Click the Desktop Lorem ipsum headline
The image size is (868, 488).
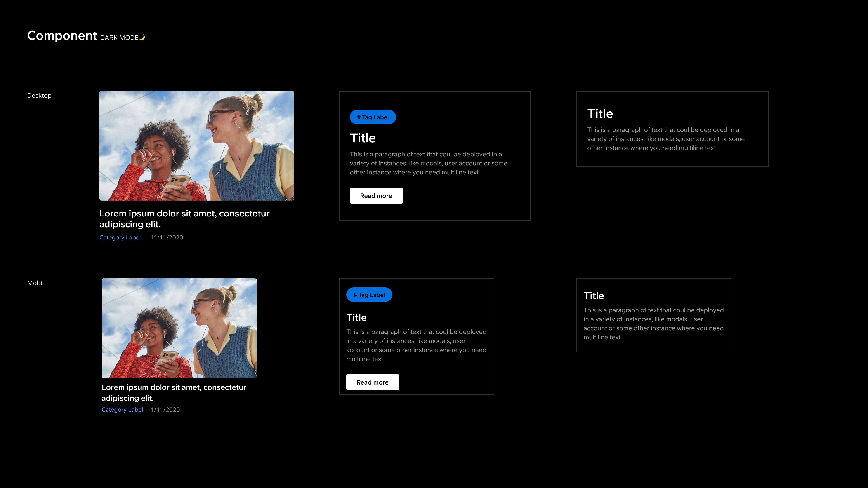coord(184,218)
